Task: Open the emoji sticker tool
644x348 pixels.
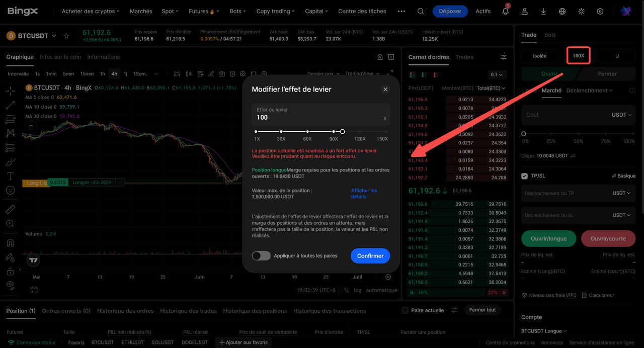Action: (10, 191)
